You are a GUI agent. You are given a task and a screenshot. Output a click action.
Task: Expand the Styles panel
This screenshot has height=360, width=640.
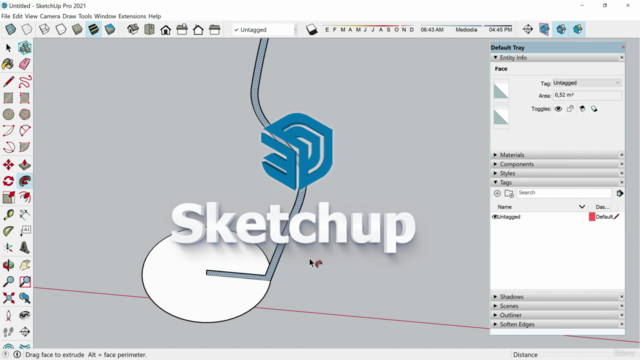click(496, 173)
